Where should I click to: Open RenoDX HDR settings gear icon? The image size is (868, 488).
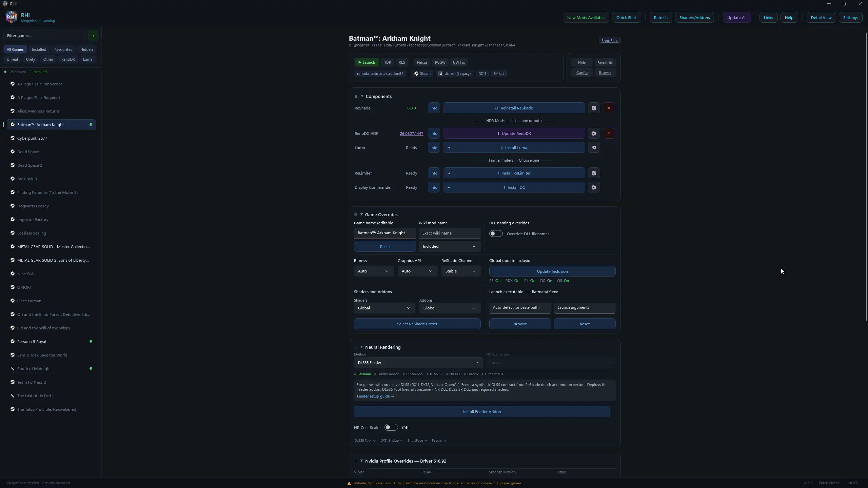[x=594, y=134]
